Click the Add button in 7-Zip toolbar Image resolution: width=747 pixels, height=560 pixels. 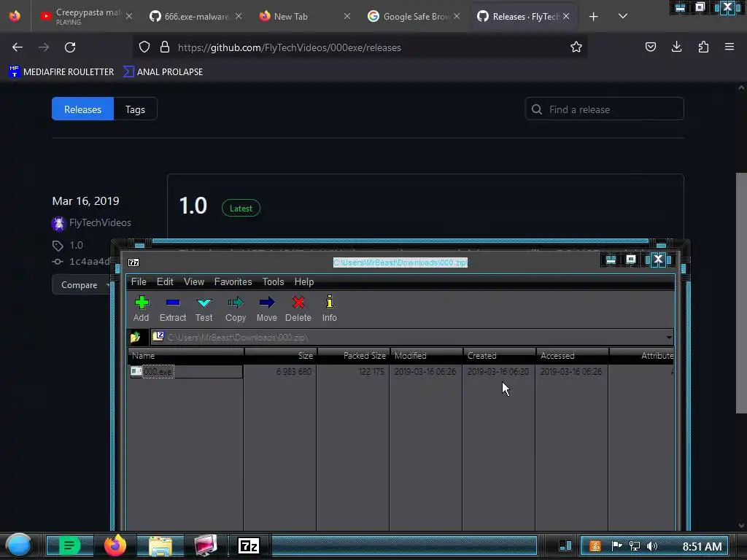(141, 308)
